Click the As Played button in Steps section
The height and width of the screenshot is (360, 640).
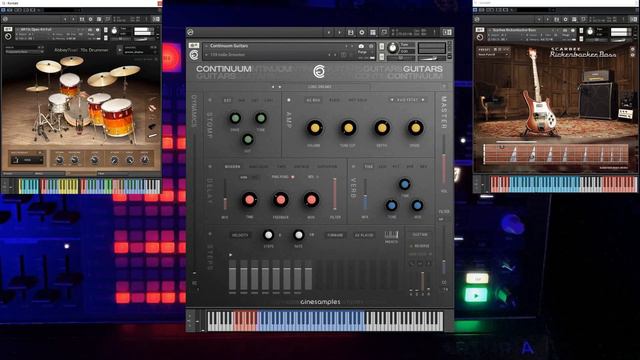(364, 235)
